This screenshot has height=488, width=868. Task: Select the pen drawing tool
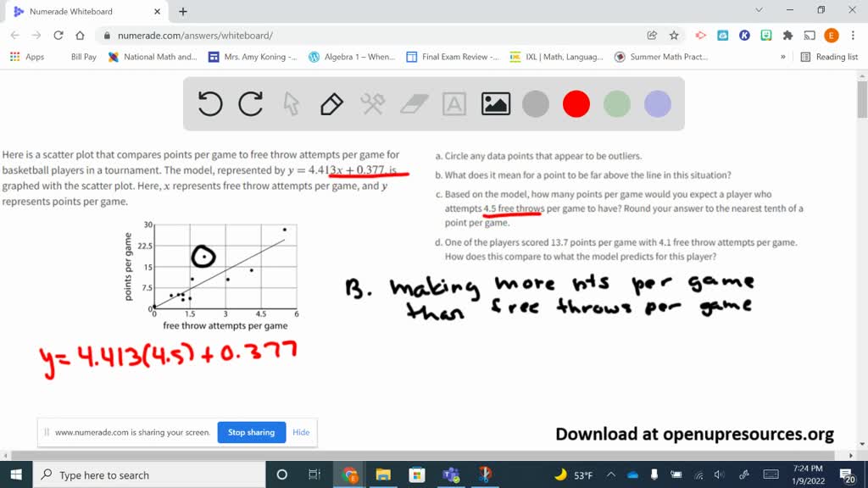[331, 103]
